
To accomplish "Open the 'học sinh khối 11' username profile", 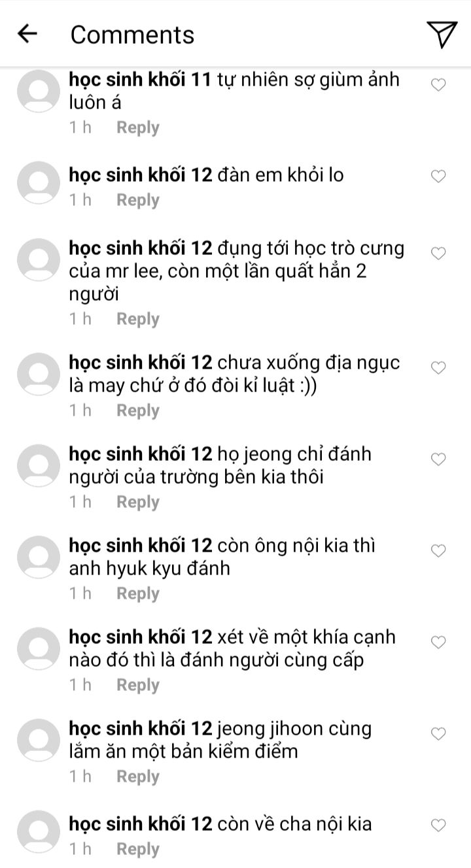I will (x=140, y=80).
